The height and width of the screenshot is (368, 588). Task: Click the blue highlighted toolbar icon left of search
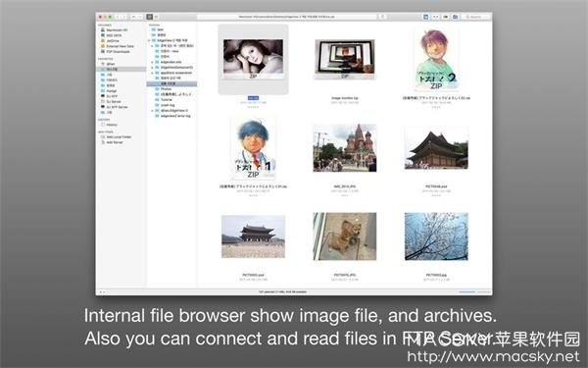point(425,17)
